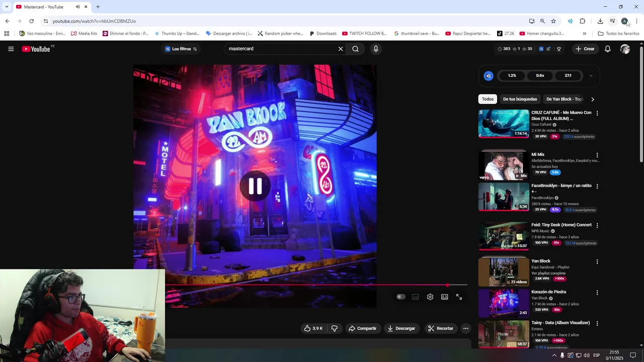Select the De Yan Block chip
Screen dimensions: 644x362
coord(564,99)
